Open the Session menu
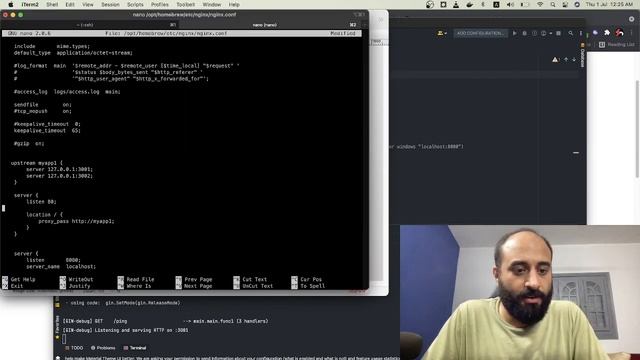 click(110, 4)
